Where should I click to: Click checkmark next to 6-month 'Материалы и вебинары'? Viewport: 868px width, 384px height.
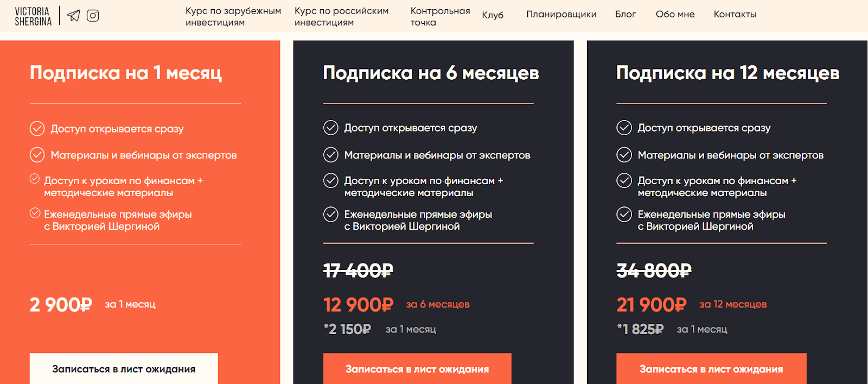331,155
